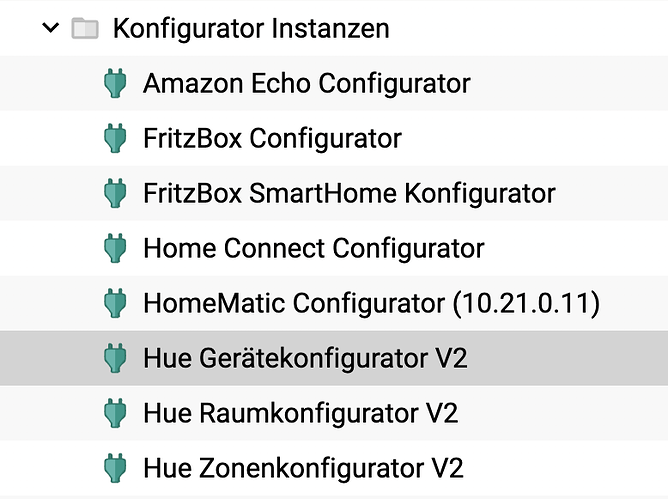Open Hue Raumkonfigurator V2 instance
This screenshot has width=668, height=499.
301,413
